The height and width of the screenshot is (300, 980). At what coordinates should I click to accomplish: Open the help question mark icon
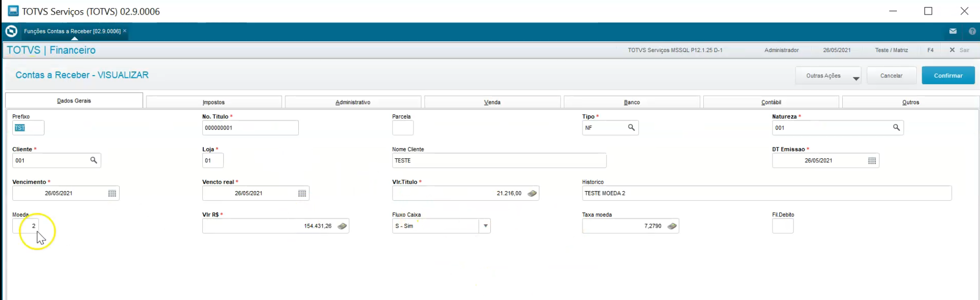coord(972,31)
